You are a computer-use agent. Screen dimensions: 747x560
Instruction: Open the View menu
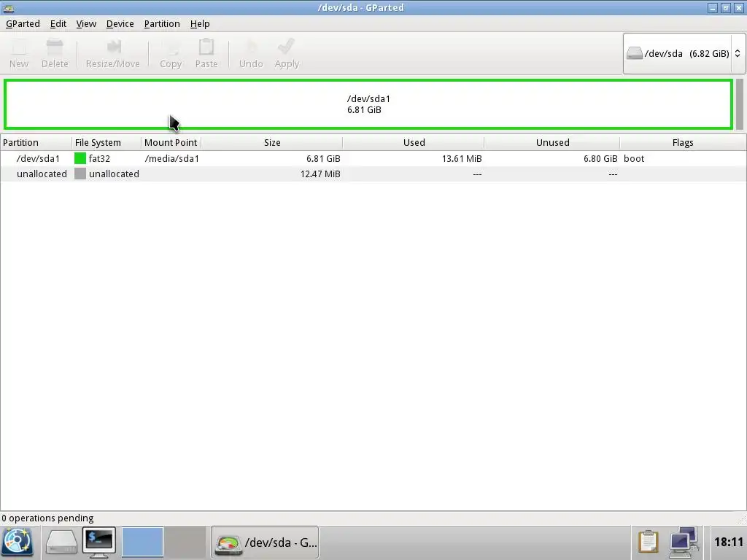(86, 24)
